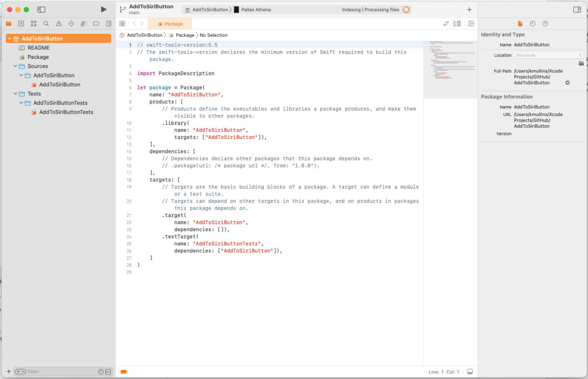Screen dimensions: 588x379
Task: Collapse the Tests folder disclosure triangle
Action: coord(15,94)
